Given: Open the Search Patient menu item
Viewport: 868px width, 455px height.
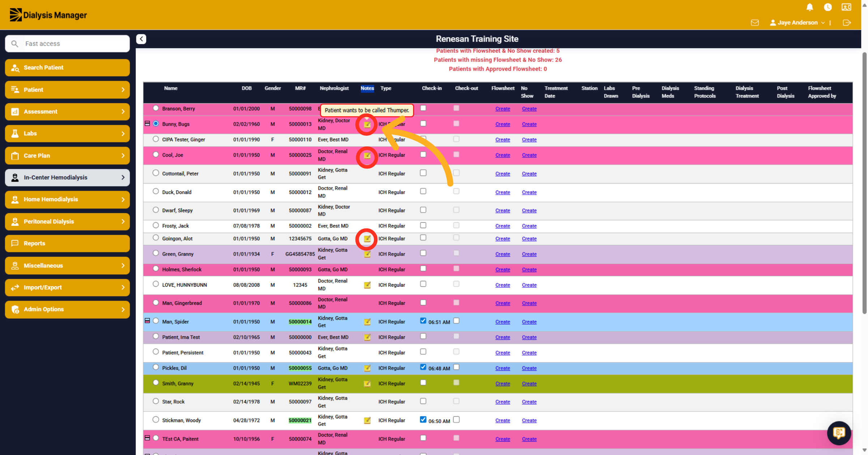Looking at the screenshot, I should (67, 68).
